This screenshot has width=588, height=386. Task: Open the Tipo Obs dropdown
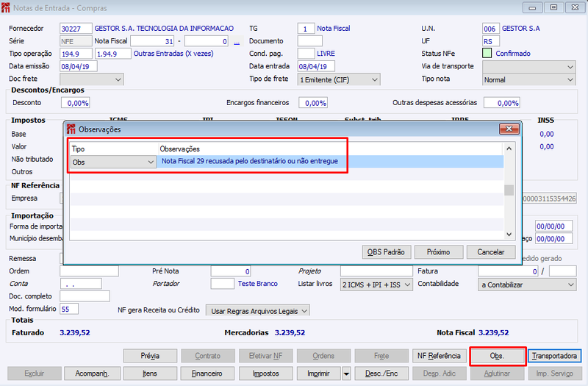(x=151, y=162)
